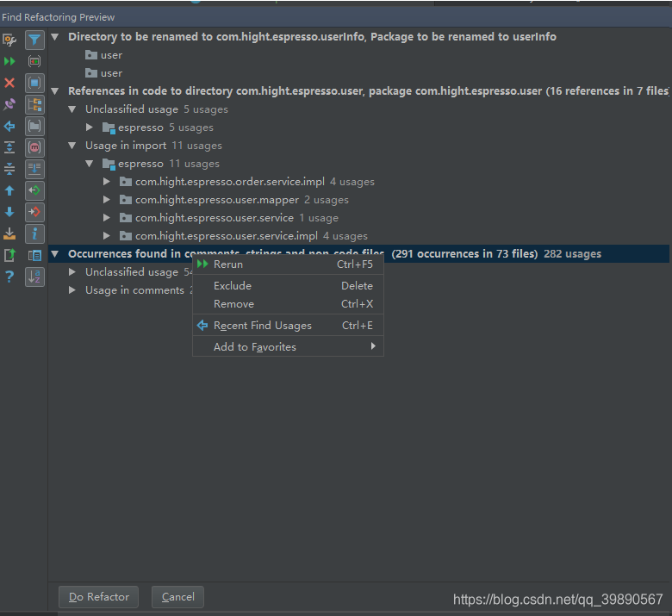The width and height of the screenshot is (672, 616).
Task: Select the 'Refactoring Preview' tab title
Action: 70,17
